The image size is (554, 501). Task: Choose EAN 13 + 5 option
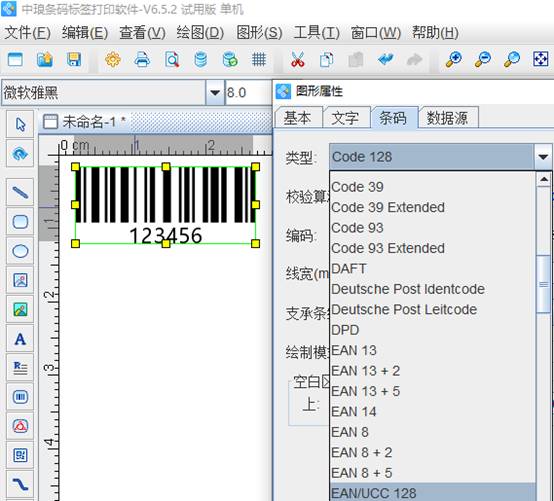433,391
